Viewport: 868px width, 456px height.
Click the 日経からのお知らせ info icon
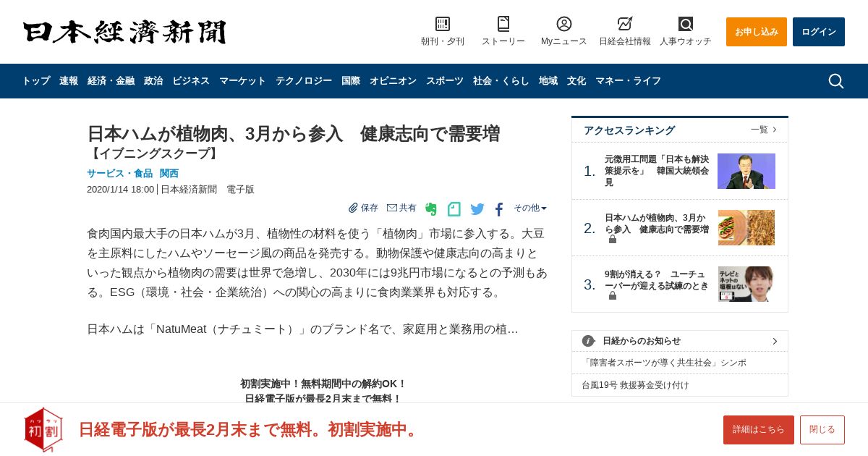point(588,341)
